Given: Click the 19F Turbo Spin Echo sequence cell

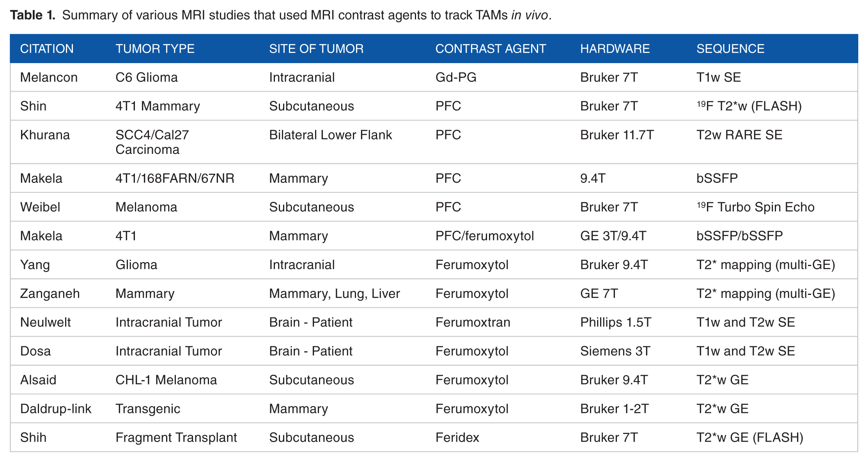Looking at the screenshot, I should (x=755, y=206).
